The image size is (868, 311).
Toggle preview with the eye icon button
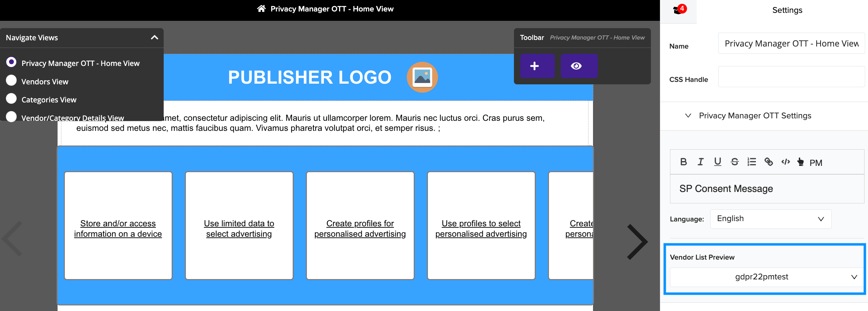[x=579, y=66]
